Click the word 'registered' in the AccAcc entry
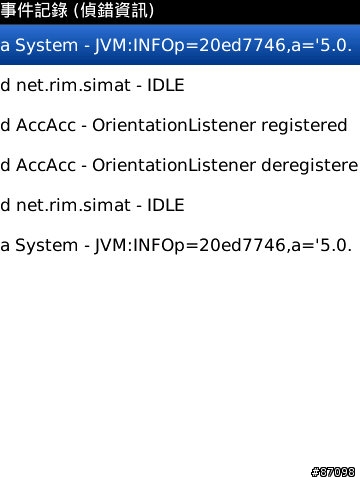 [x=304, y=126]
